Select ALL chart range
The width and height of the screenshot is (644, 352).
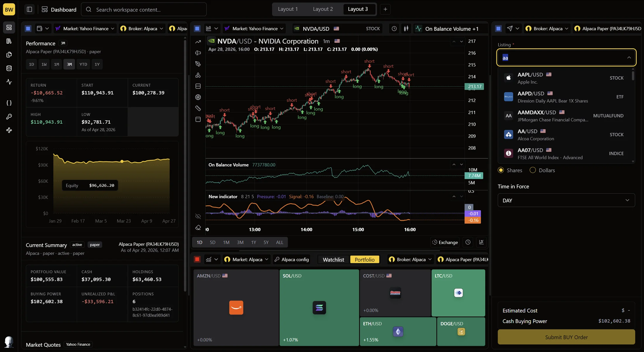click(x=280, y=242)
